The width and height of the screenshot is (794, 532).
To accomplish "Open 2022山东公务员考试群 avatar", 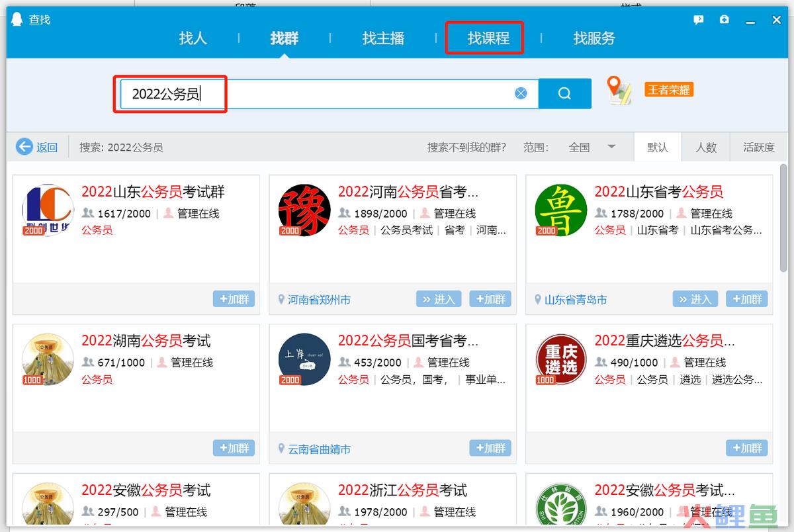I will pos(48,210).
